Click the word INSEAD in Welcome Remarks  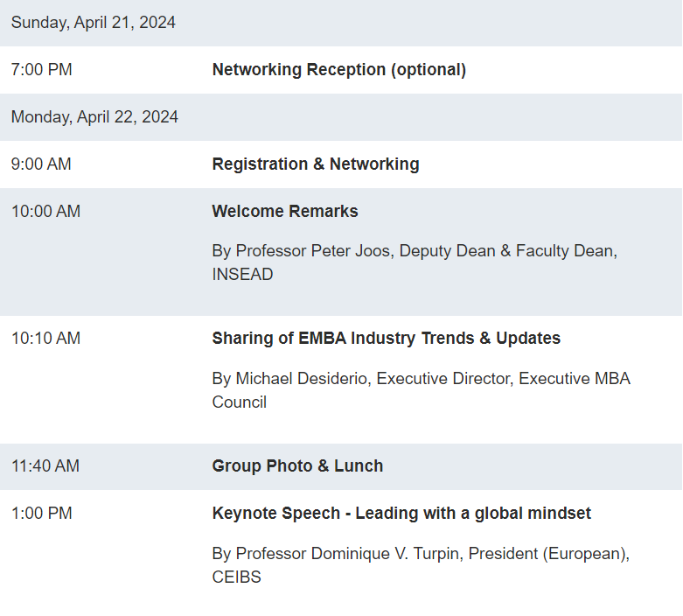tap(242, 275)
